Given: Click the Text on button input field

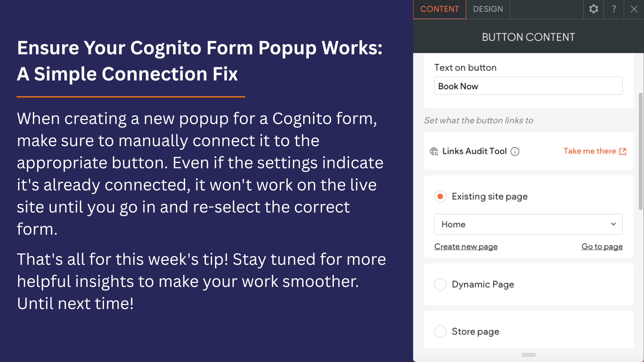Looking at the screenshot, I should pos(528,86).
